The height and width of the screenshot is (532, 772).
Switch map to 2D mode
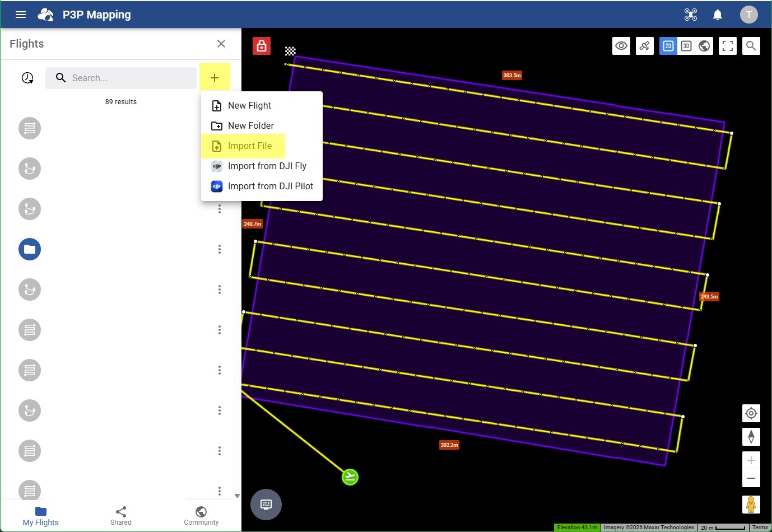pos(668,46)
